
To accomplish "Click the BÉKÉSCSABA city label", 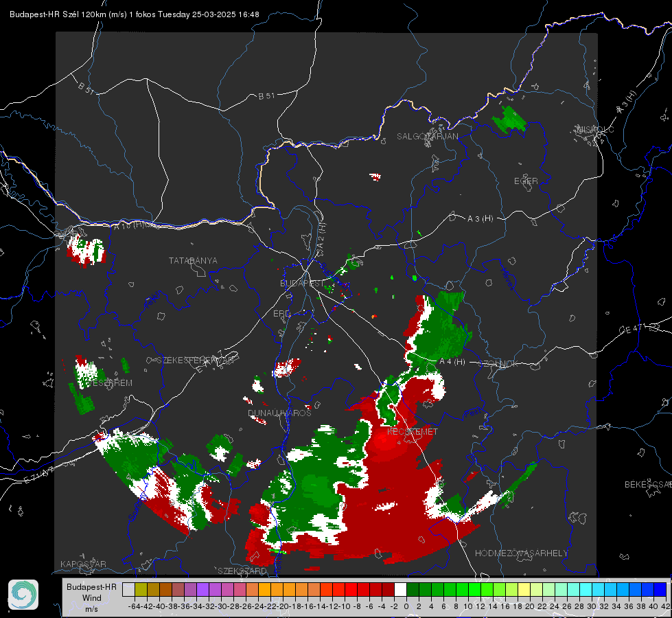I will pos(648,485).
